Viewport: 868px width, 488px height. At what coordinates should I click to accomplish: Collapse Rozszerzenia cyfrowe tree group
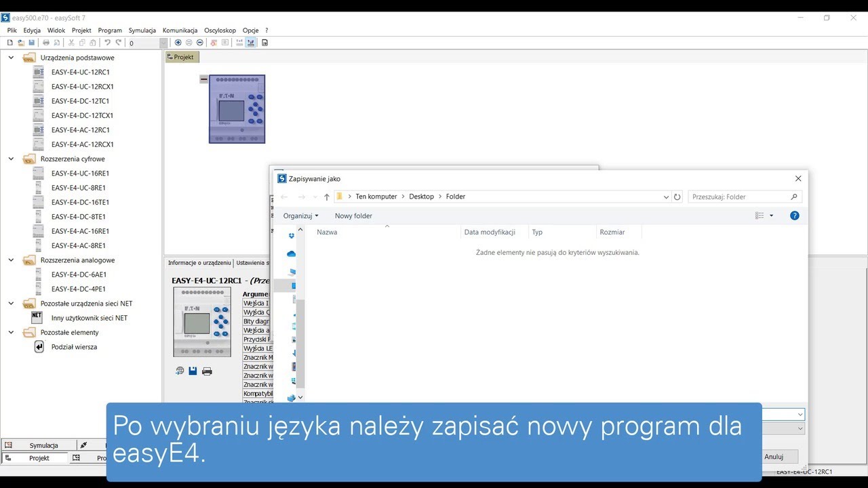[x=11, y=159]
